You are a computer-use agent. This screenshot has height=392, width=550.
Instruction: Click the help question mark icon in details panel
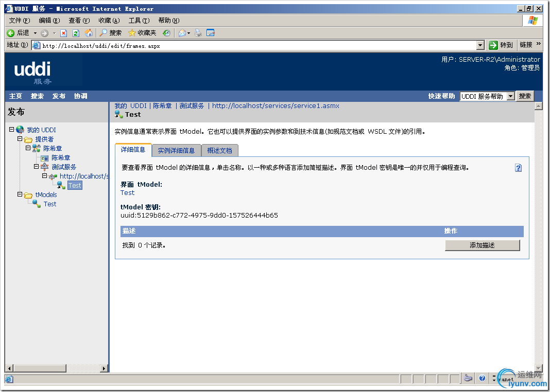coord(518,168)
